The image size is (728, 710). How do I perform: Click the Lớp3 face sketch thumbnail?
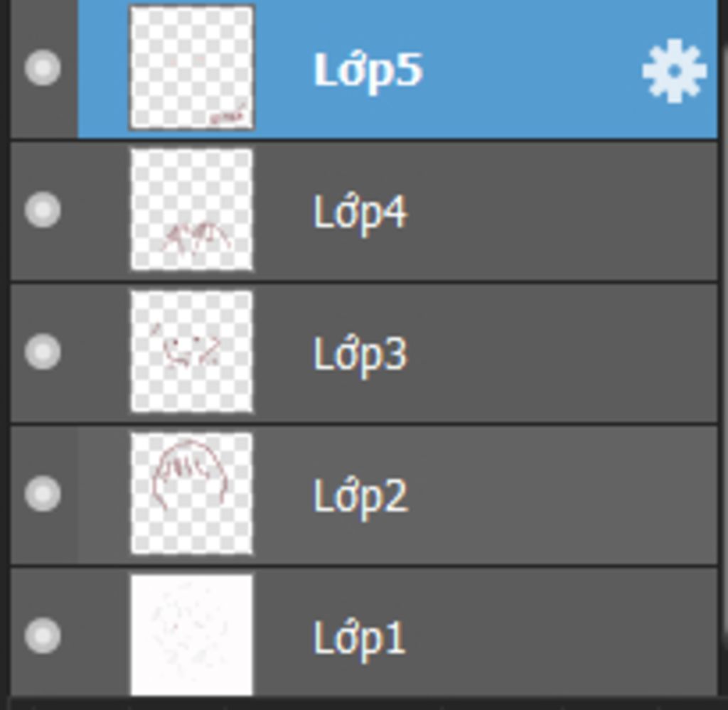click(192, 352)
